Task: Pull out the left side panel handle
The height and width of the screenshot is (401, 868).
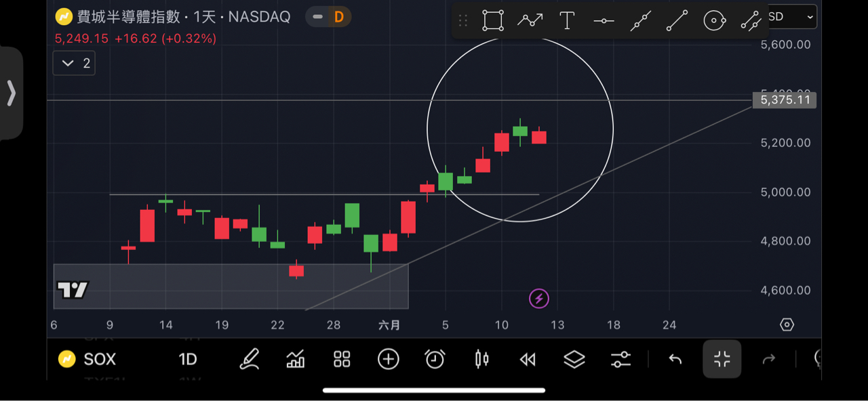Action: coord(11,93)
